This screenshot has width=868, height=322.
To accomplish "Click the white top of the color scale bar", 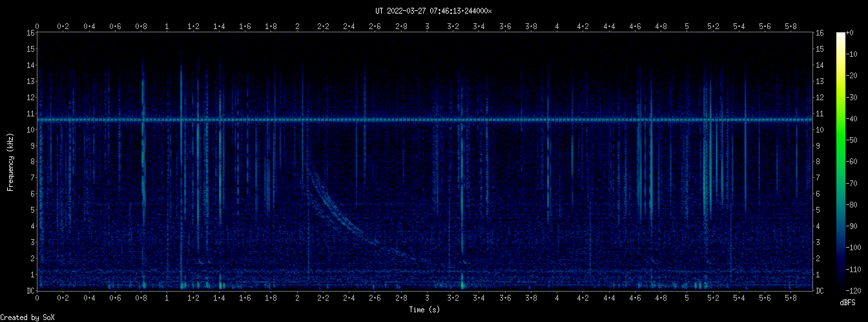I will 840,36.
